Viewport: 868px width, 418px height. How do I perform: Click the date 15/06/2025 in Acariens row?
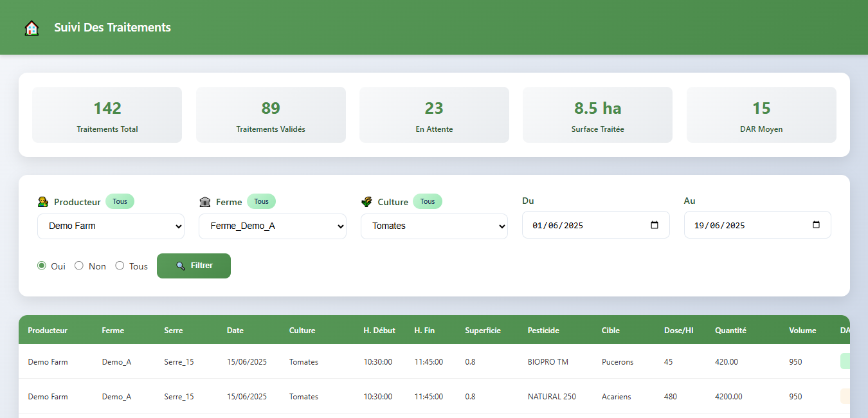246,397
